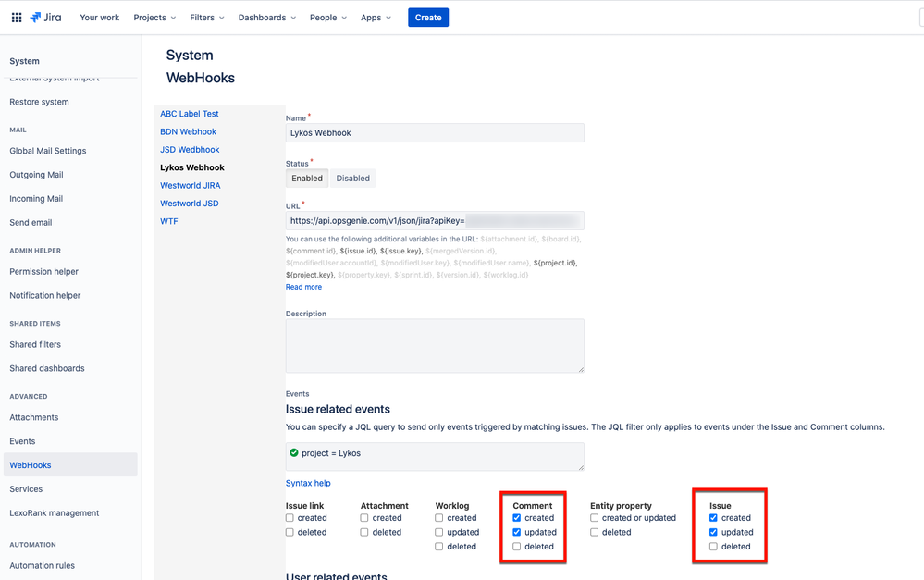Screen dimensions: 924x580
Task: Open Syntax help link
Action: [x=308, y=483]
